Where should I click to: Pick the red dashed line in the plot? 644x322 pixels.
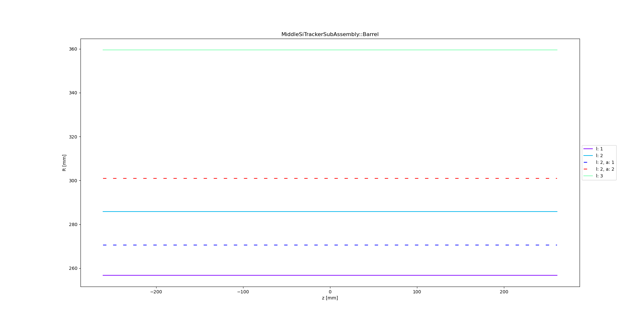[x=325, y=178]
